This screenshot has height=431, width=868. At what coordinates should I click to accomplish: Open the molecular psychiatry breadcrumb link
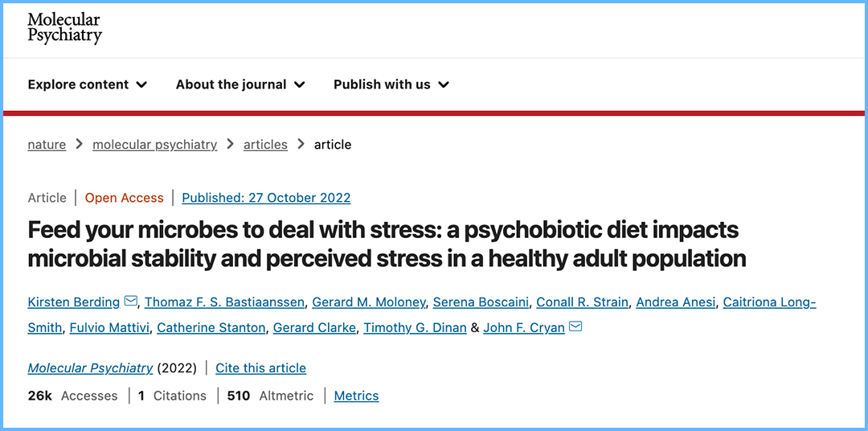point(154,145)
